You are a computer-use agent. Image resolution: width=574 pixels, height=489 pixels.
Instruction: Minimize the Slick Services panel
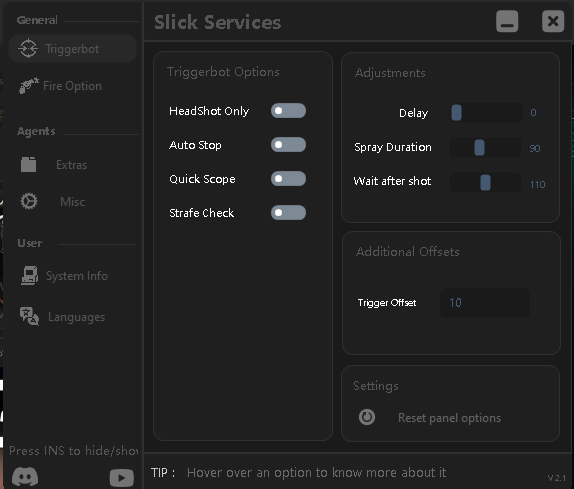[x=507, y=21]
